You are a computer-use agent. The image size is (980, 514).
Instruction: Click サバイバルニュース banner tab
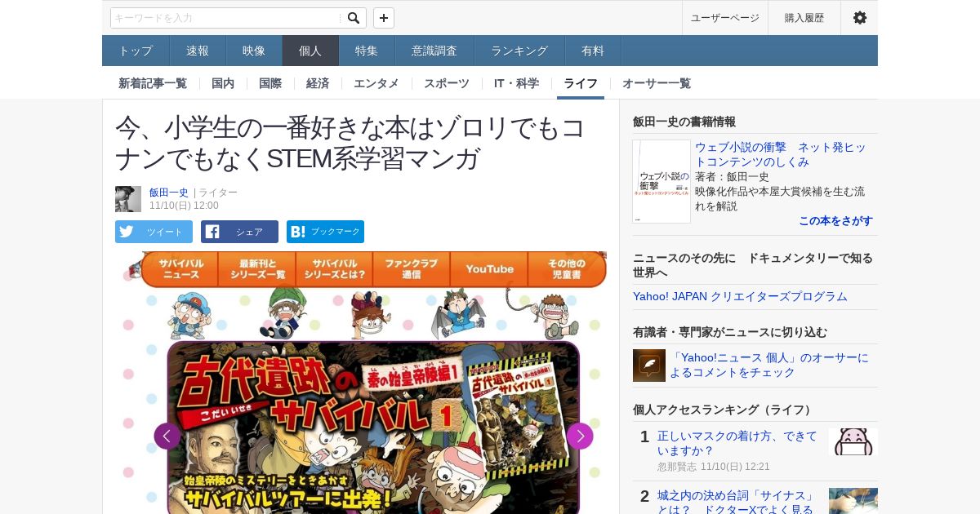181,269
